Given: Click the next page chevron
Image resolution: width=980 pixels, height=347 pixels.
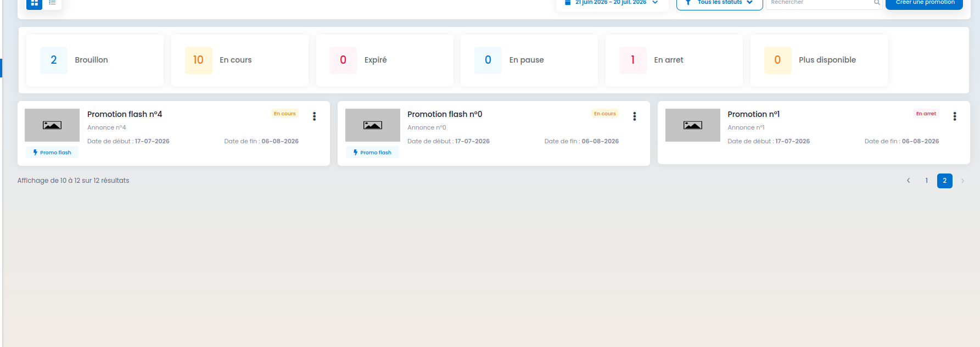Looking at the screenshot, I should pos(962,181).
